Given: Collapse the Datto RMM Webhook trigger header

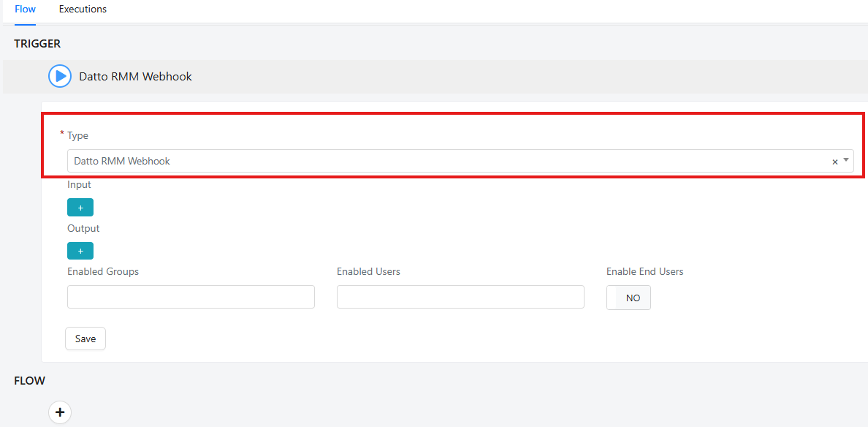Looking at the screenshot, I should [435, 77].
